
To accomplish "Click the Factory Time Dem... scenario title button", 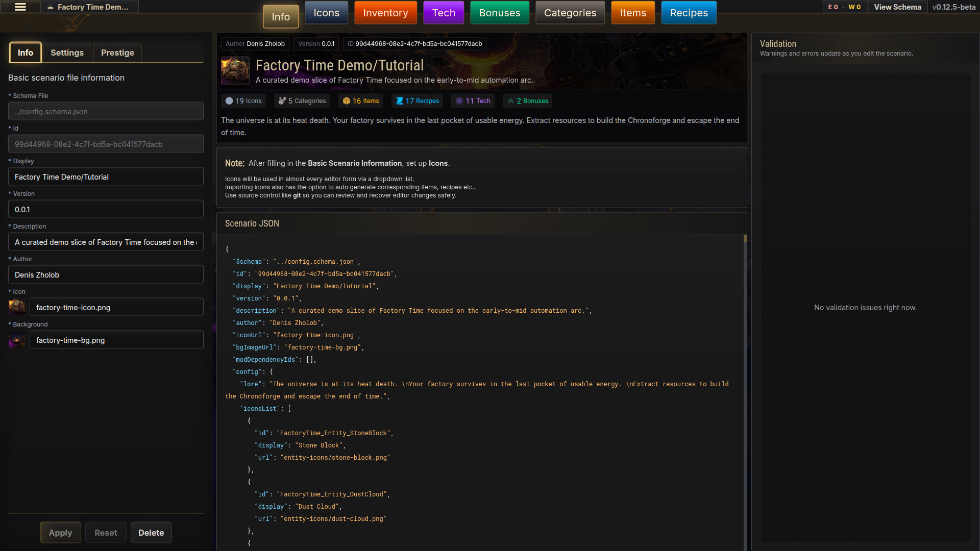I will click(90, 7).
